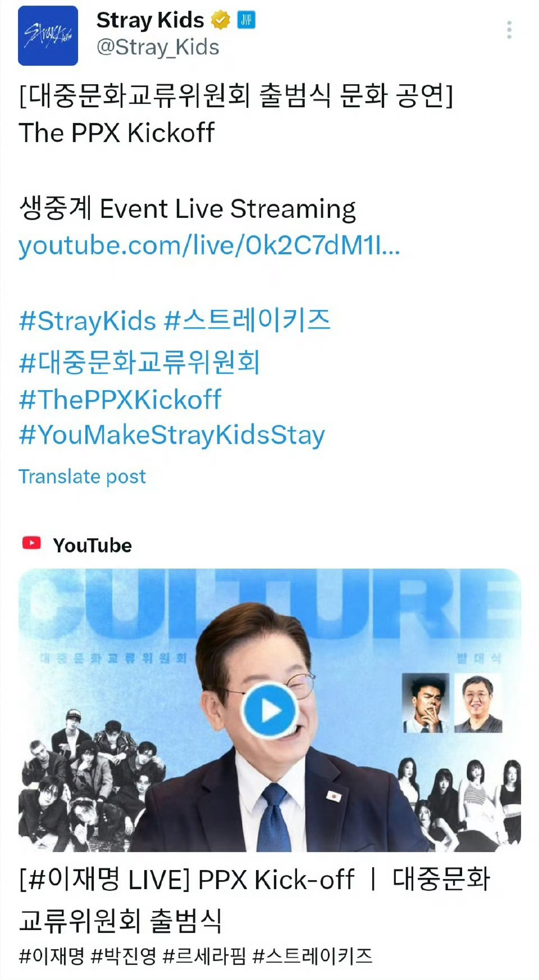This screenshot has width=539, height=980.
Task: Open the #ThePPXKickoff hashtag
Action: coord(120,400)
